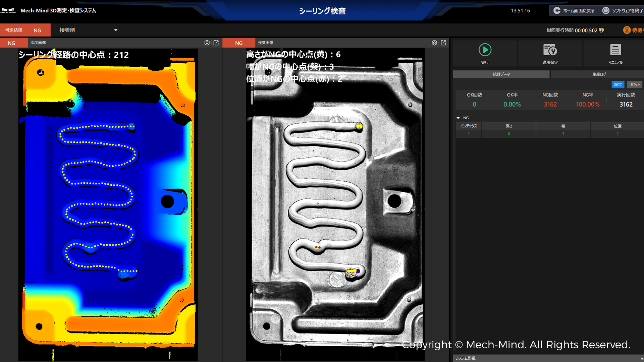This screenshot has height=362, width=644.
Task: Click intensity image view settings icon
Action: 434,43
